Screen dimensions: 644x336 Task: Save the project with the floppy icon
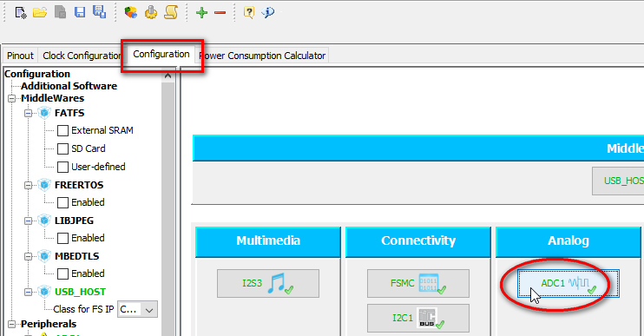(x=80, y=12)
